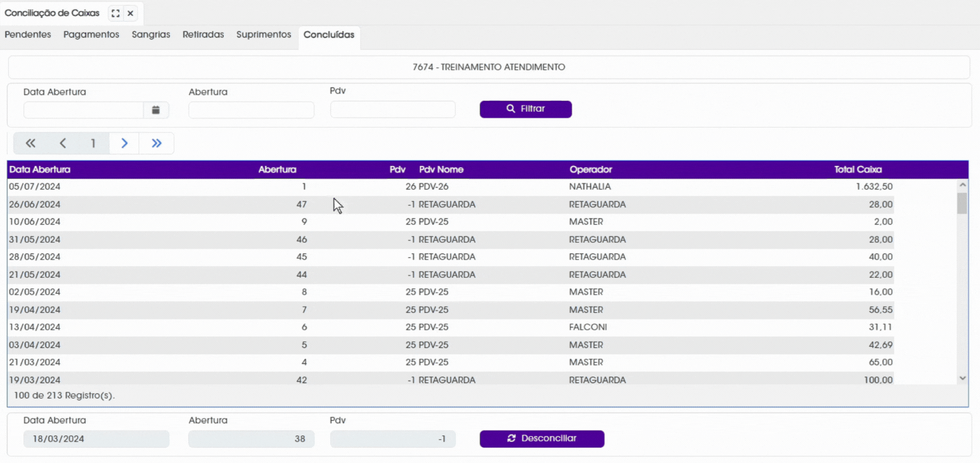Focus the Abertura filter input field
980x463 pixels.
click(x=251, y=110)
